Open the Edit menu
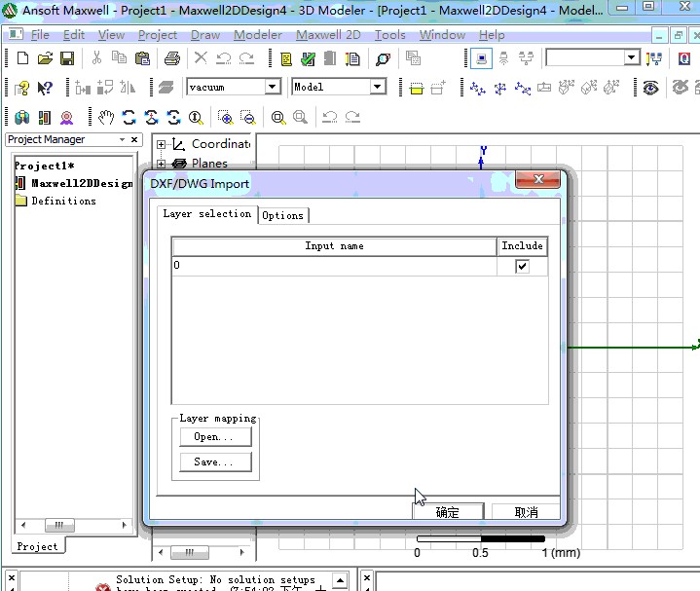 click(74, 35)
